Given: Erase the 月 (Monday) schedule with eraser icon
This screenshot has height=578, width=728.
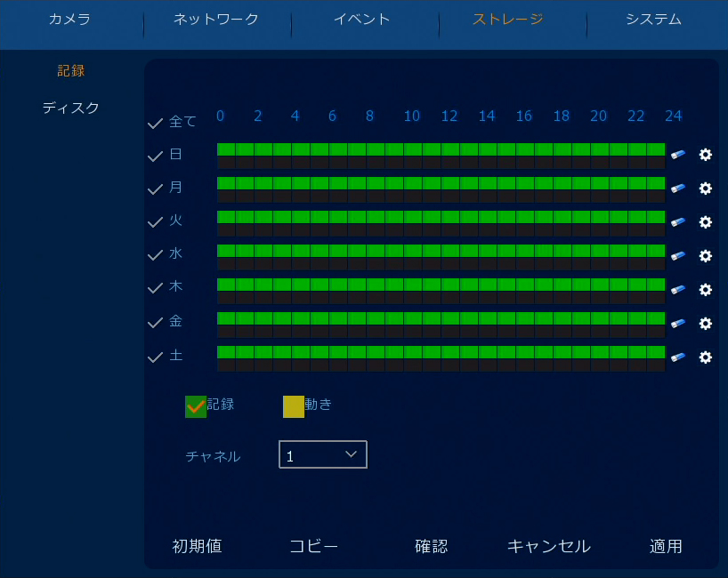Looking at the screenshot, I should pos(678,189).
